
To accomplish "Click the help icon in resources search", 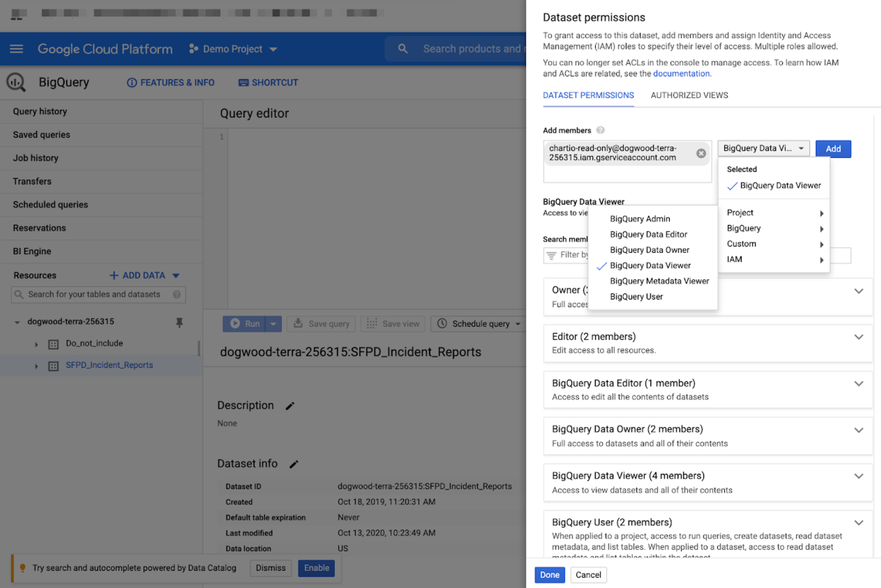I will [x=177, y=294].
